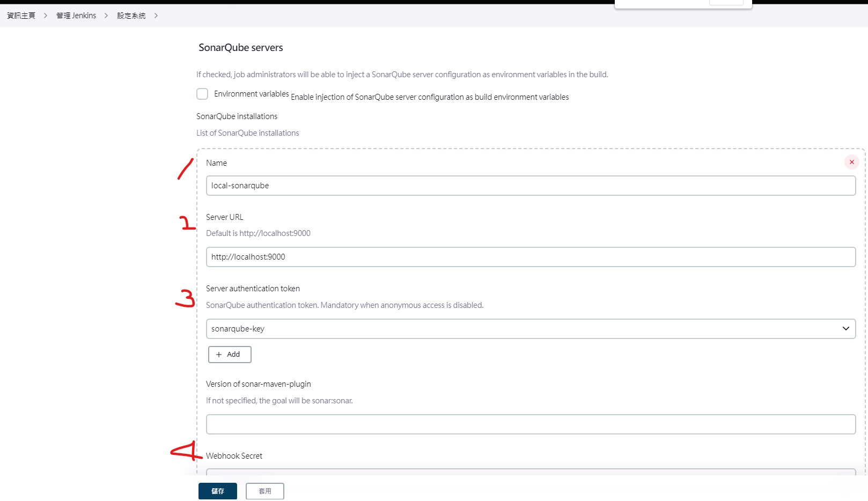Image resolution: width=868 pixels, height=501 pixels.
Task: Click the Server URL input field
Action: pos(531,257)
